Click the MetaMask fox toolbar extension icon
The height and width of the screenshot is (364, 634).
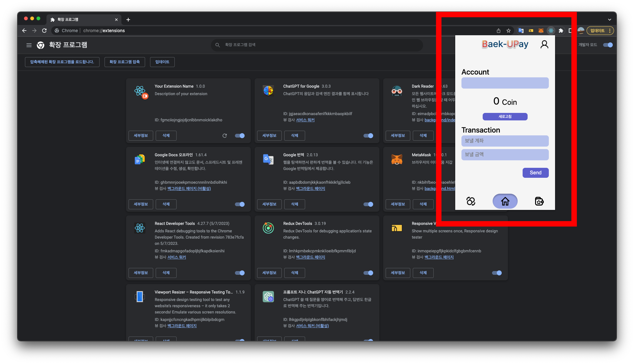(541, 31)
